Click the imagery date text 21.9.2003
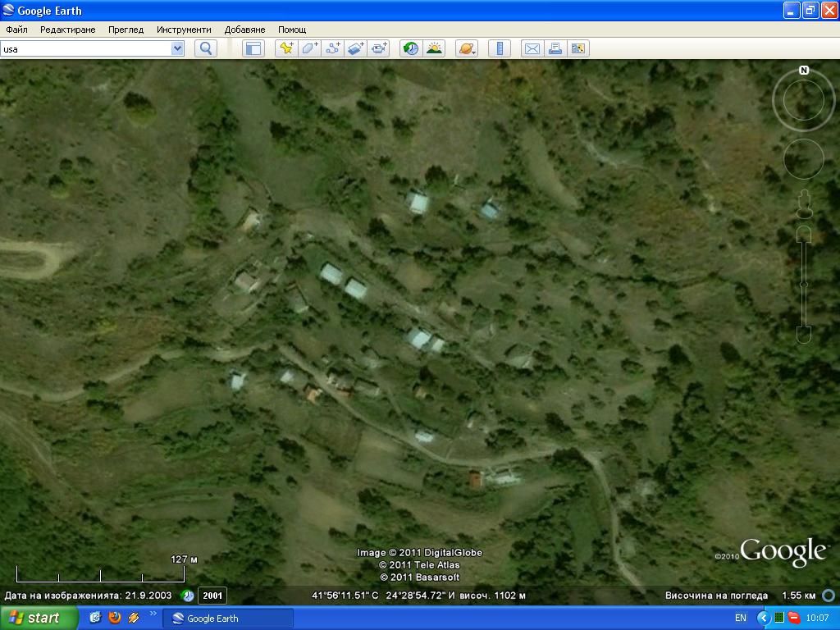Viewport: 840px width, 630px height. [148, 596]
